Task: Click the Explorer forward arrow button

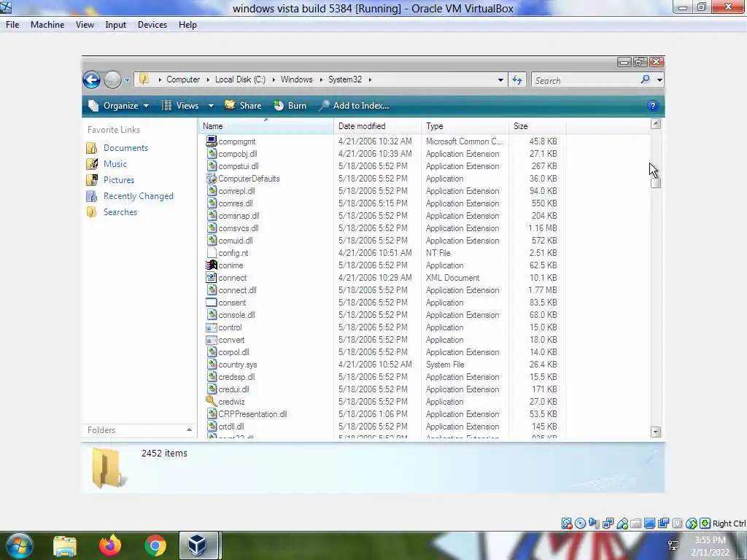Action: (x=112, y=79)
